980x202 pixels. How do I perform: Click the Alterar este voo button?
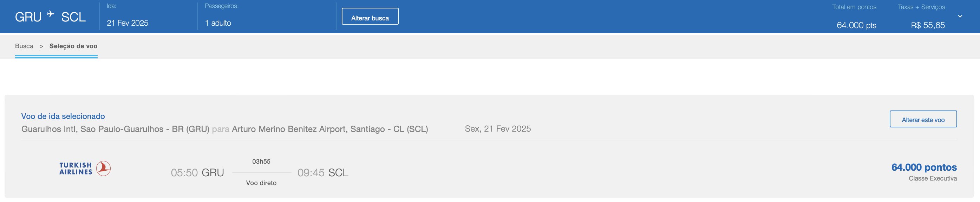click(x=923, y=119)
